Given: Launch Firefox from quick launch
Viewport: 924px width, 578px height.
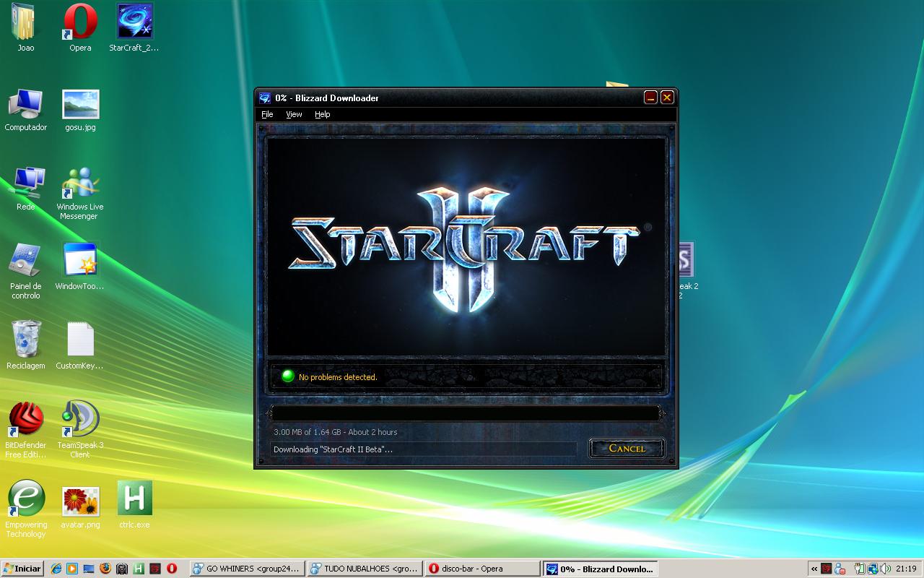Looking at the screenshot, I should click(105, 569).
